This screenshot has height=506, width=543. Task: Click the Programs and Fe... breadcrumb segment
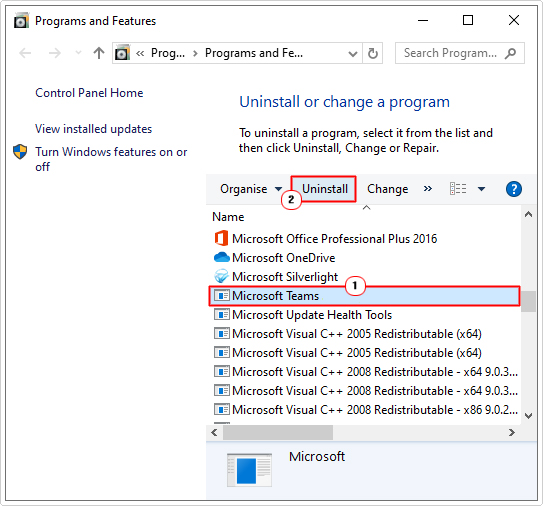coord(254,53)
